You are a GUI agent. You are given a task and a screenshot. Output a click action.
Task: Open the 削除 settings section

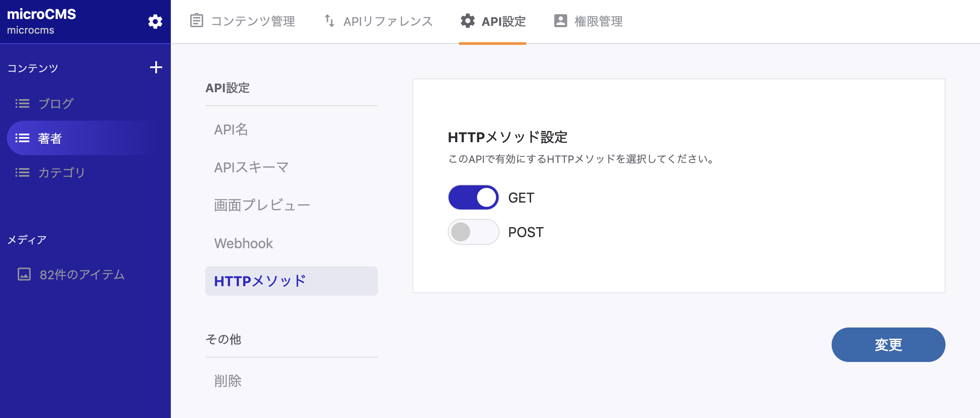(228, 381)
